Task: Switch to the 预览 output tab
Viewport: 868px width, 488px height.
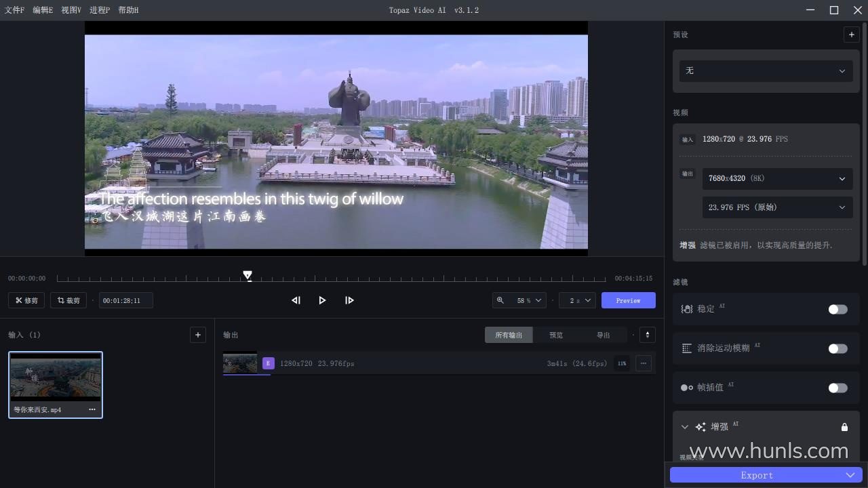Action: point(556,335)
